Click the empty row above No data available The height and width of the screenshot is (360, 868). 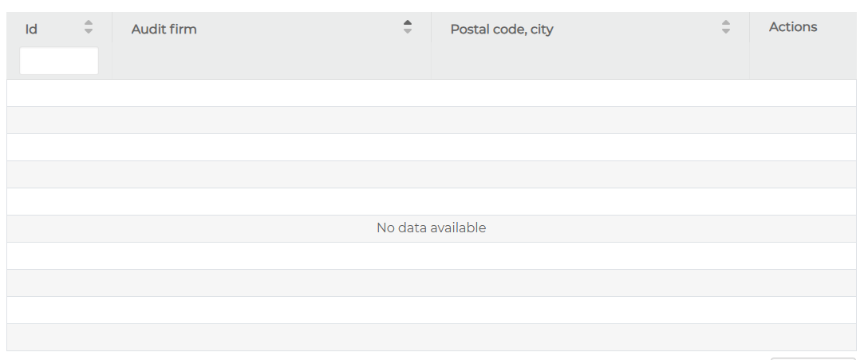(431, 201)
